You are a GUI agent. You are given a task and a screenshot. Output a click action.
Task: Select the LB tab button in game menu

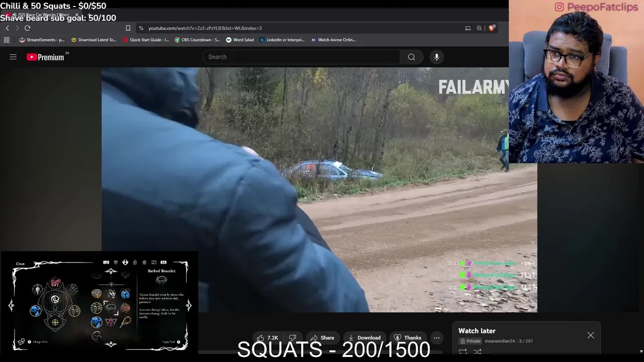click(106, 262)
